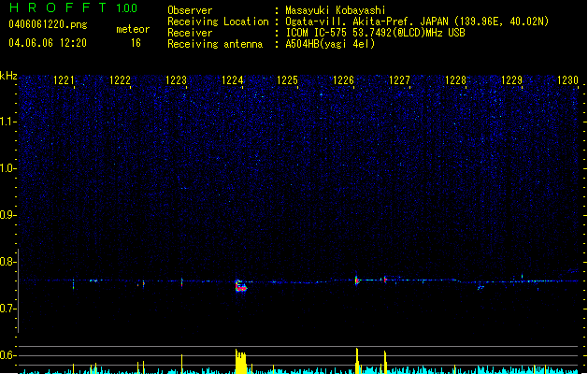Click the observer name Masayuki Kobayashi
Image resolution: width=588 pixels, height=374 pixels.
point(336,10)
